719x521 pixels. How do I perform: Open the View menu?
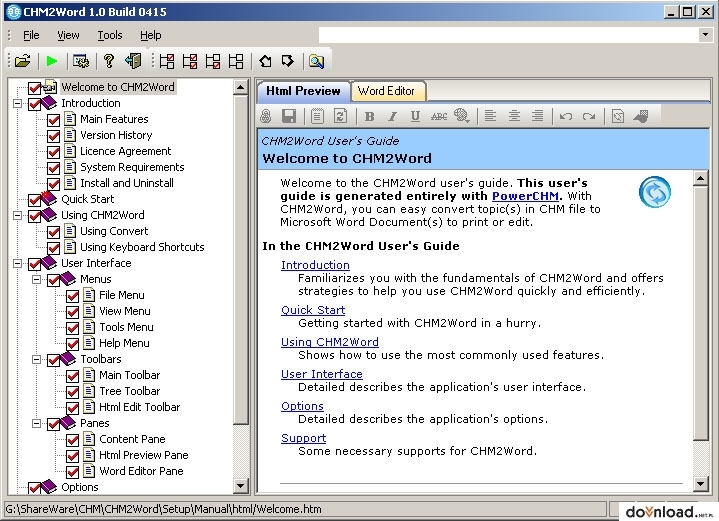68,35
